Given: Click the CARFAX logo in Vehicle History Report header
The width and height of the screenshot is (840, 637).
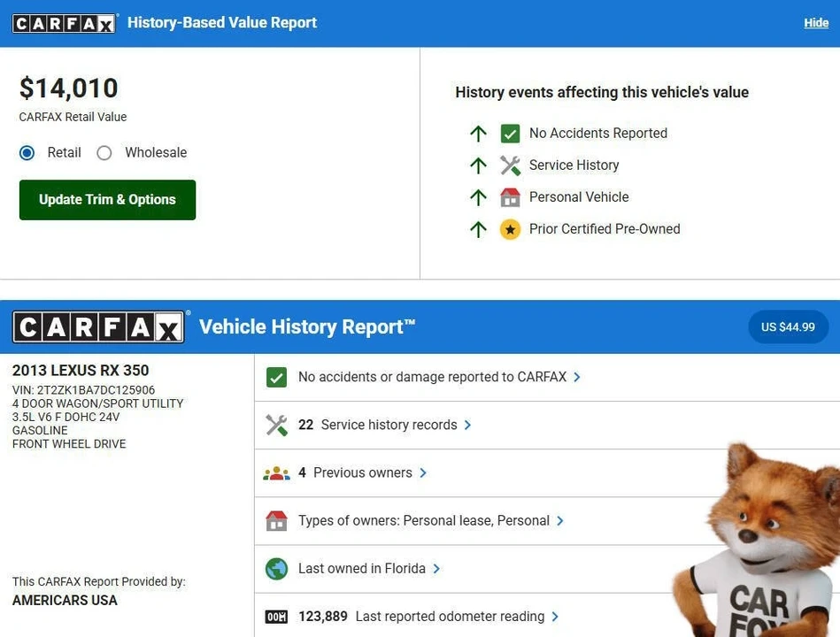Looking at the screenshot, I should tap(98, 326).
